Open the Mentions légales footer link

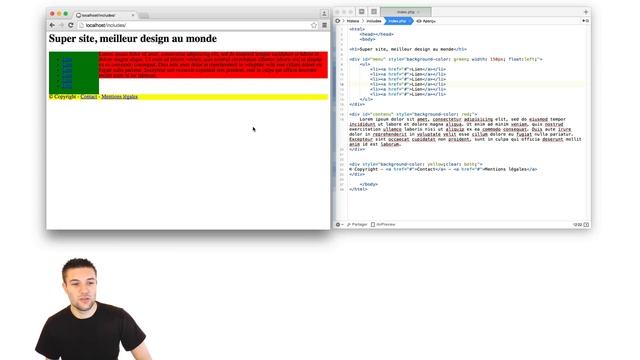(119, 97)
